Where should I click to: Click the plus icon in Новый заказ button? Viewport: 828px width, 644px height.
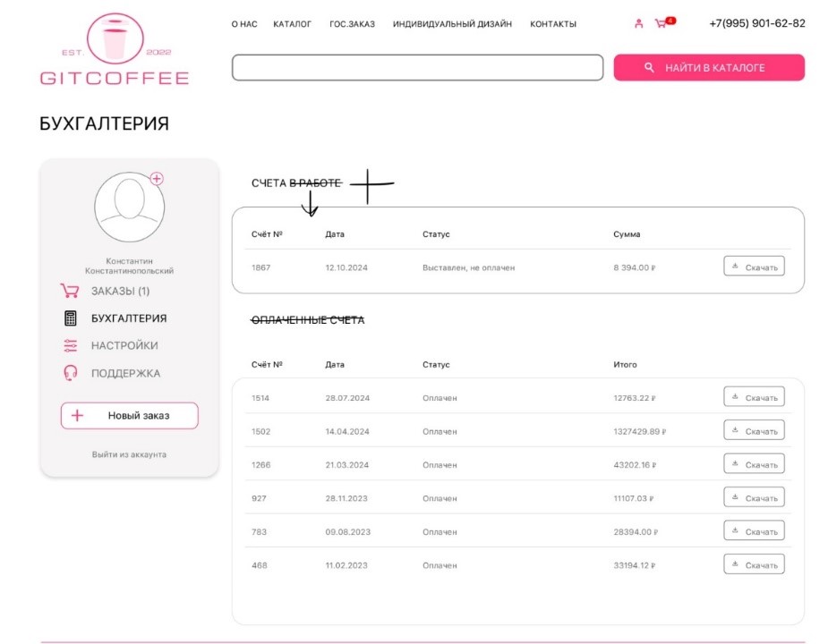pyautogui.click(x=77, y=415)
